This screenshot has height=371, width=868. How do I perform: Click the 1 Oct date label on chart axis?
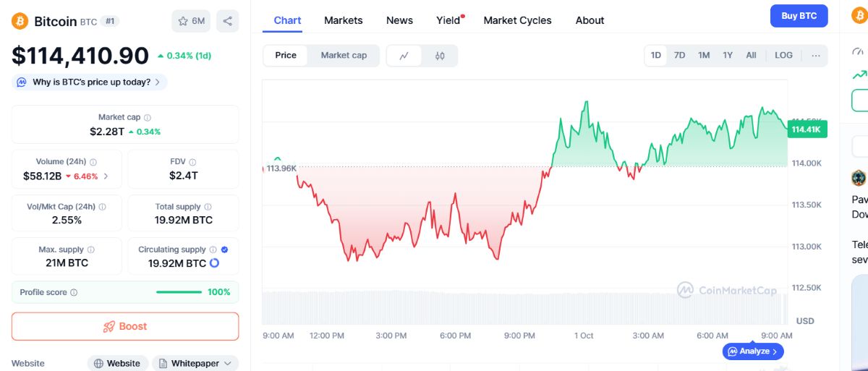(584, 336)
